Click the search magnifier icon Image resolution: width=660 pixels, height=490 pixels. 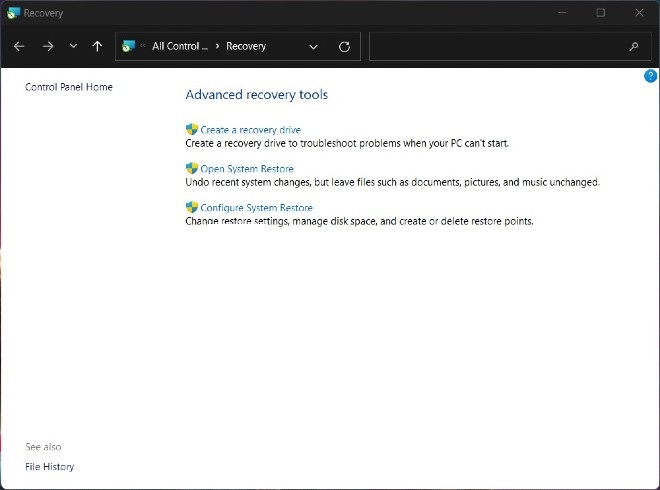pyautogui.click(x=634, y=46)
